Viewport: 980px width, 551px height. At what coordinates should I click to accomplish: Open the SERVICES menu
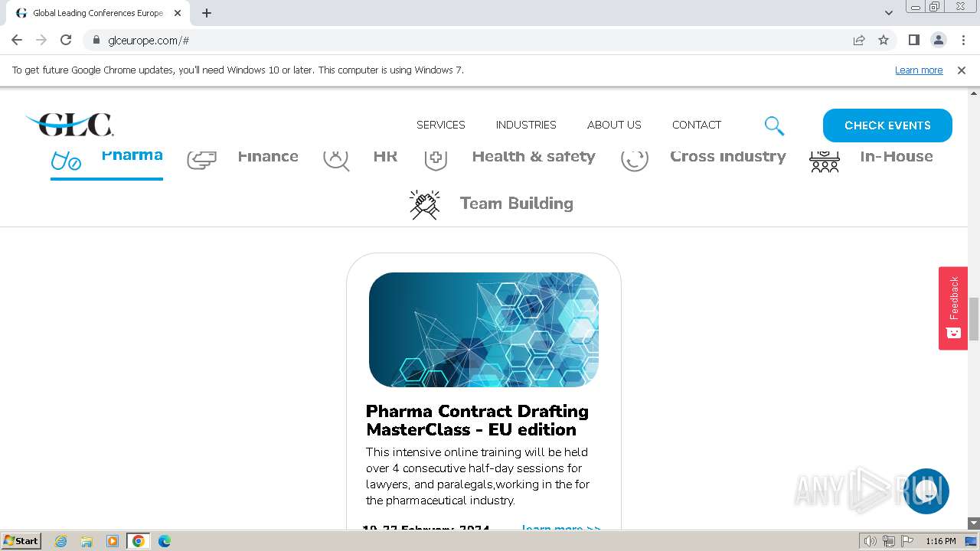point(441,125)
